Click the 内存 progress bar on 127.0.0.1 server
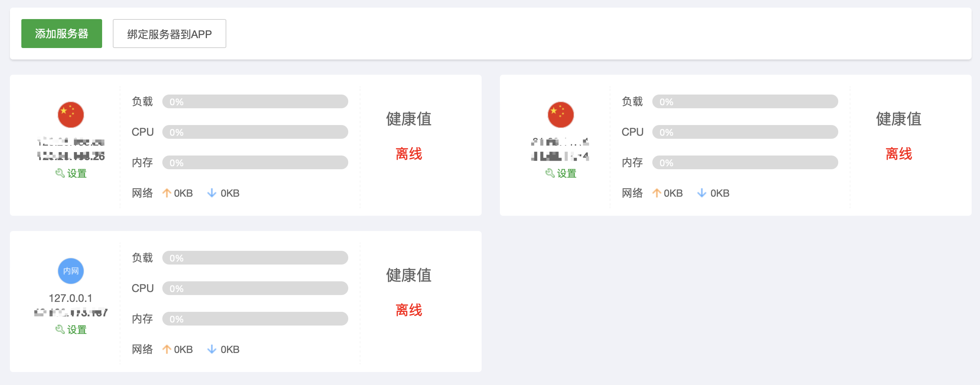The image size is (980, 385). 255,319
